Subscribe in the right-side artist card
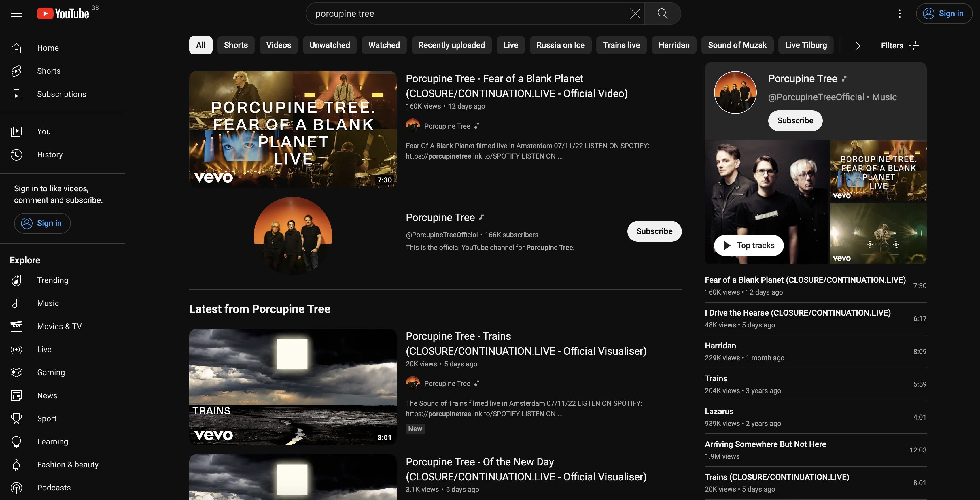The width and height of the screenshot is (980, 500). [795, 121]
